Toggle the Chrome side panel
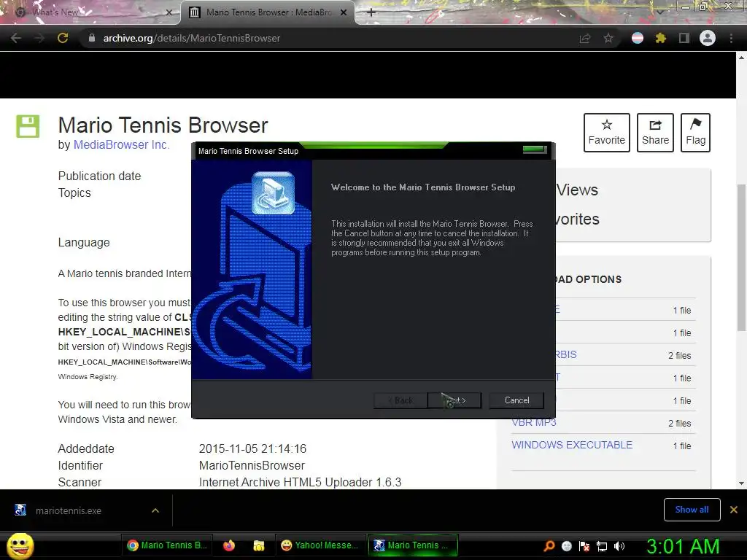747x560 pixels. 684,38
